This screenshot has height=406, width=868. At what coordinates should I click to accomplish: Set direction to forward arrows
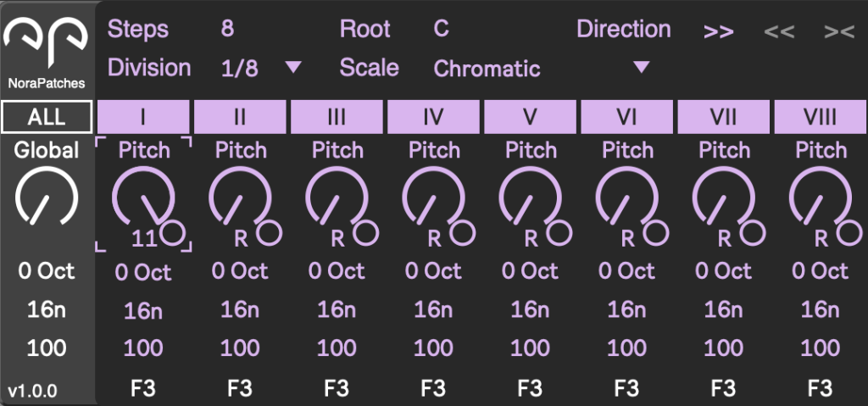click(718, 31)
